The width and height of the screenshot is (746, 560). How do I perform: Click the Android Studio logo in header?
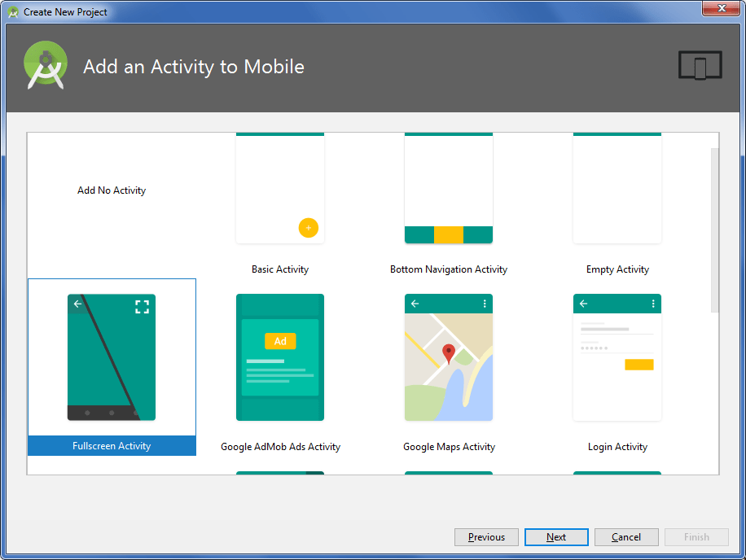click(45, 65)
